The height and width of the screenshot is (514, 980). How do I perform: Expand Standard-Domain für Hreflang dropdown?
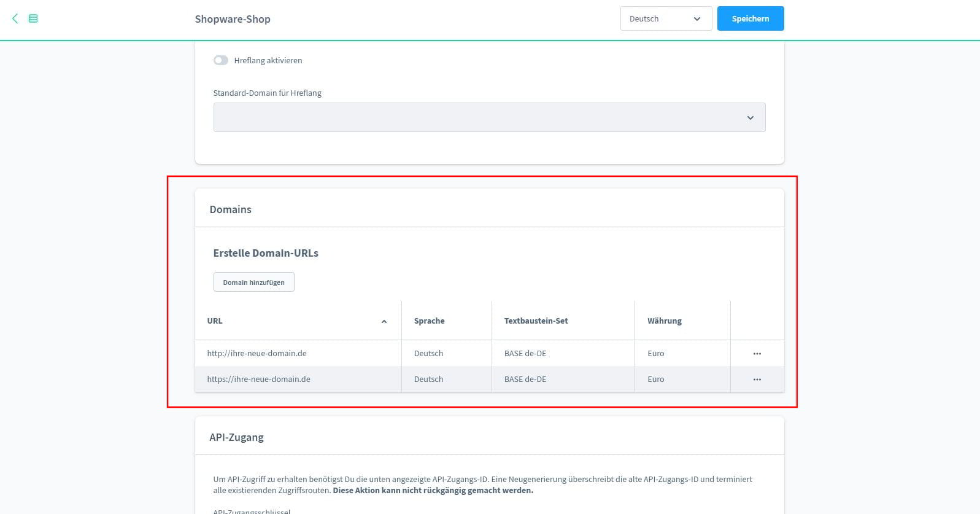[x=489, y=117]
